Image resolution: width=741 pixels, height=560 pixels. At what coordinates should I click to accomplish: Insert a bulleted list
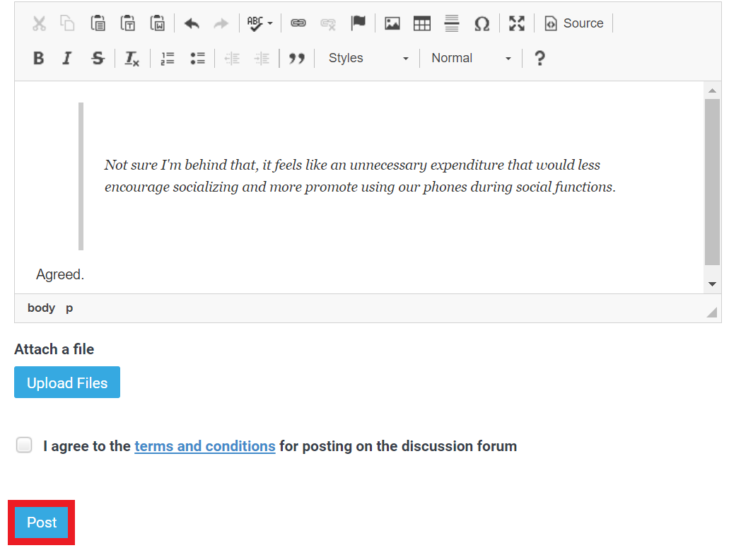[197, 58]
